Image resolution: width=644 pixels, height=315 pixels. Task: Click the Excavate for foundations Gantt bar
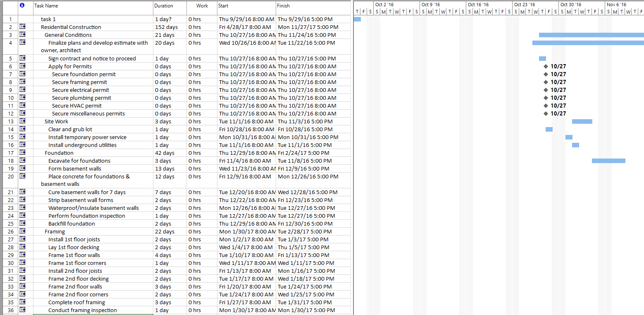click(608, 161)
